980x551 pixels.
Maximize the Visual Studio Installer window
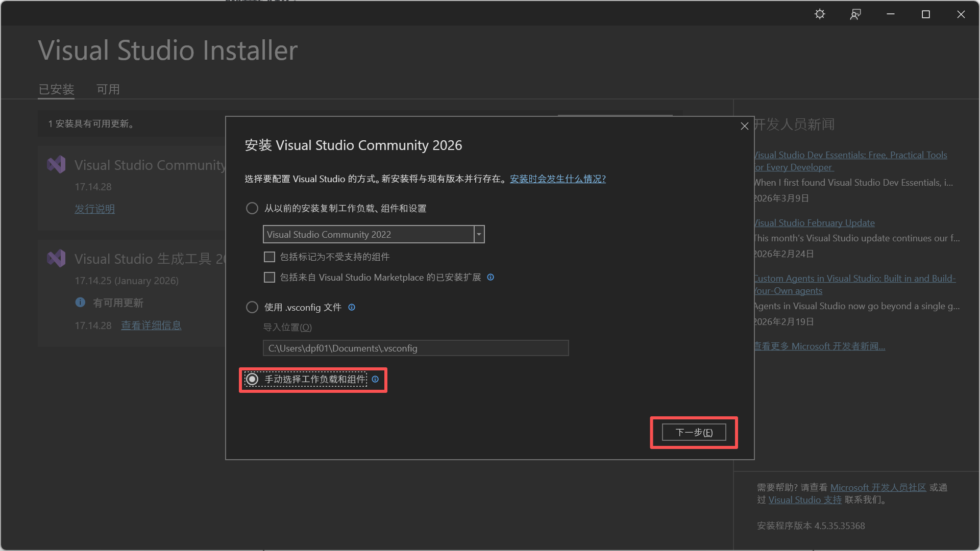[926, 14]
